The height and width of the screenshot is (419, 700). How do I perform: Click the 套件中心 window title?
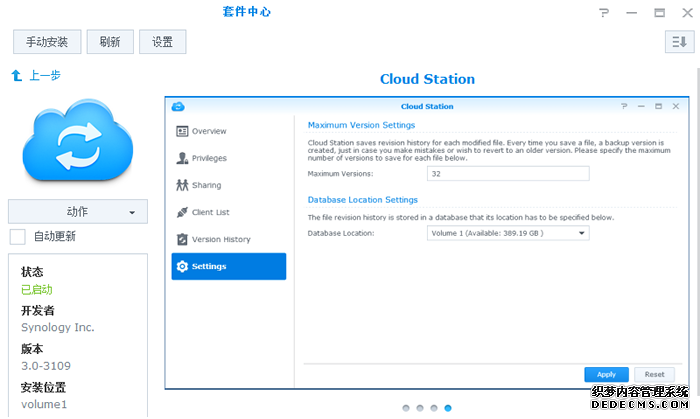pyautogui.click(x=246, y=12)
